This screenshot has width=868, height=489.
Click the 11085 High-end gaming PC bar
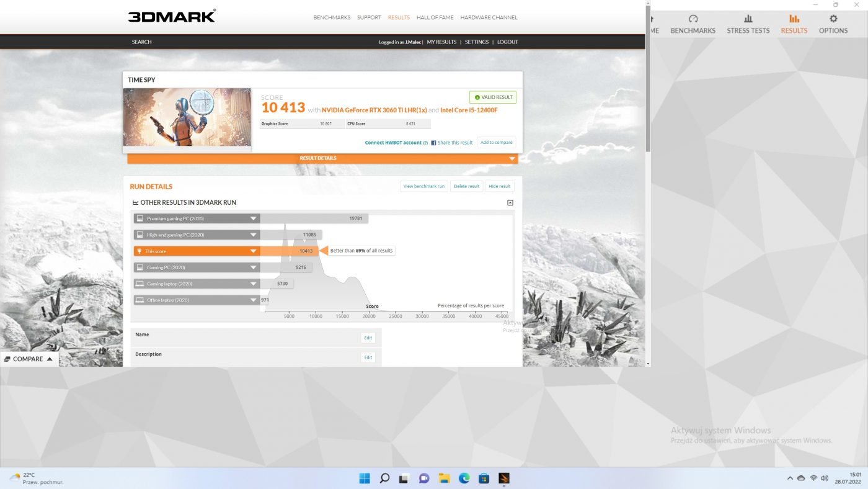(291, 235)
